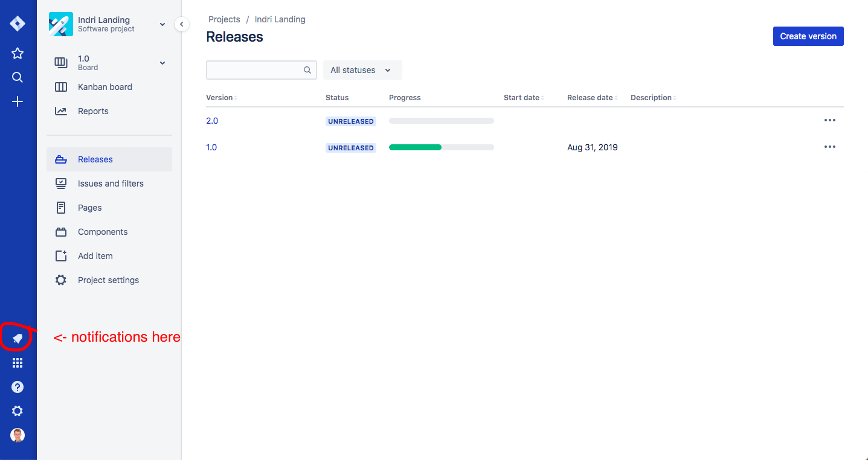The height and width of the screenshot is (460, 868).
Task: Open global settings gear icon
Action: click(18, 411)
